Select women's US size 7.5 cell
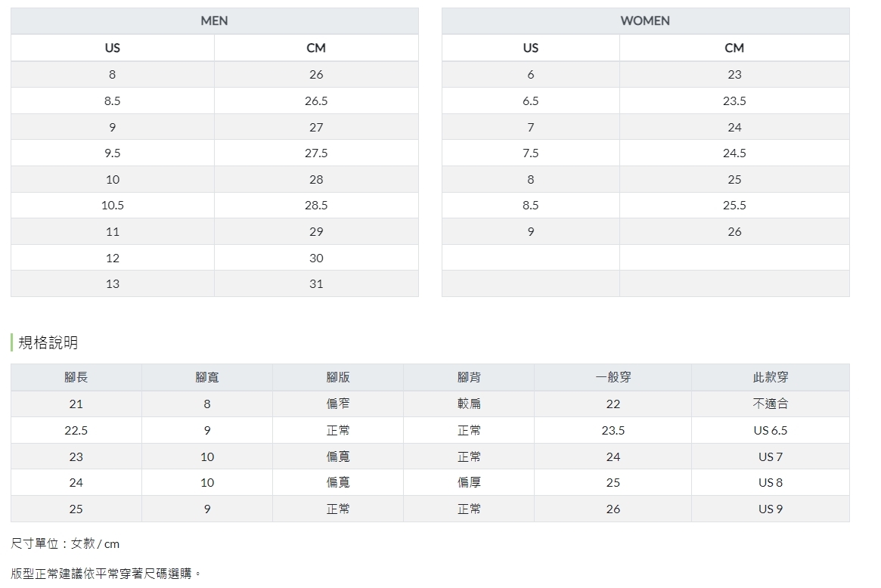This screenshot has height=588, width=881. click(x=531, y=153)
